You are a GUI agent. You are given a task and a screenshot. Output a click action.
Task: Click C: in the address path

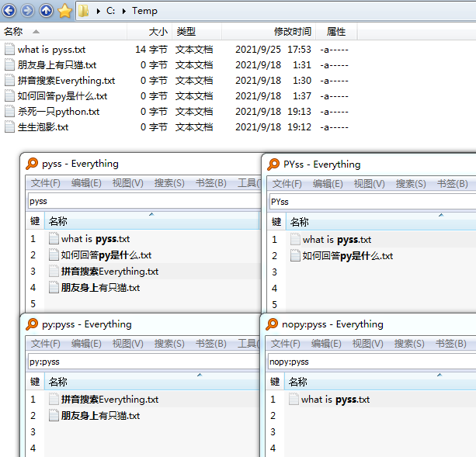point(110,11)
